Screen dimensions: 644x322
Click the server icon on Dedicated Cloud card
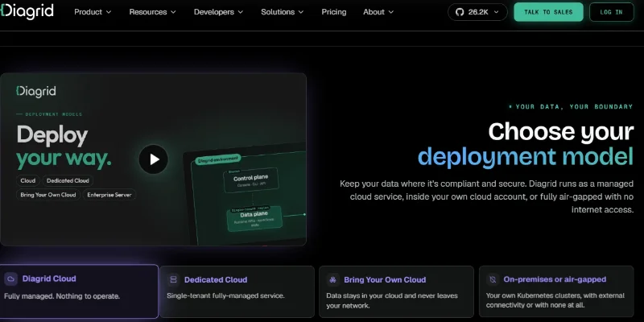coord(173,279)
